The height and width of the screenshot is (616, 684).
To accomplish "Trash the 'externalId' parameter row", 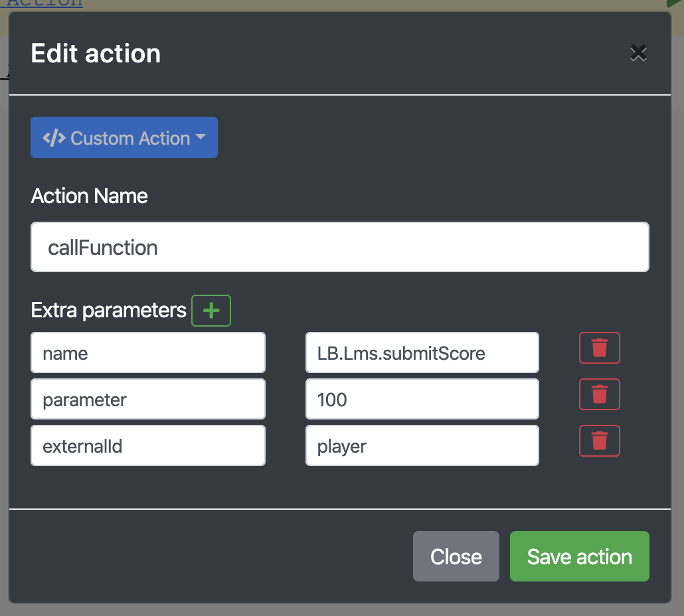I will coord(600,441).
